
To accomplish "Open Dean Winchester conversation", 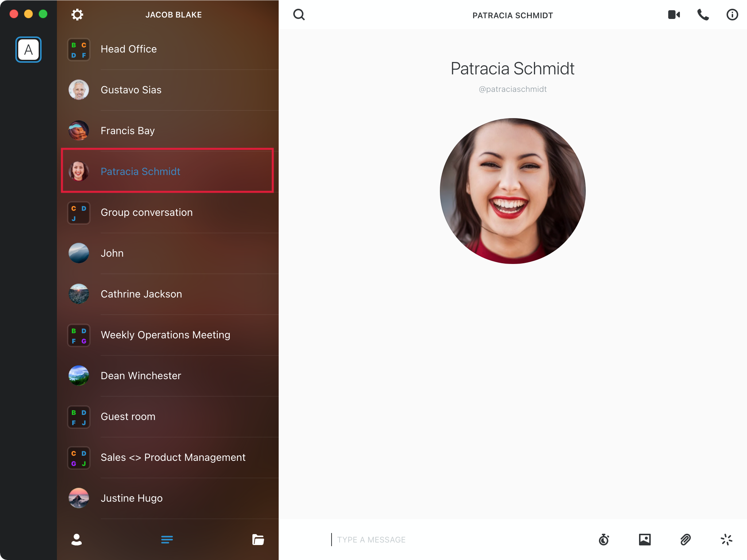I will (x=168, y=376).
